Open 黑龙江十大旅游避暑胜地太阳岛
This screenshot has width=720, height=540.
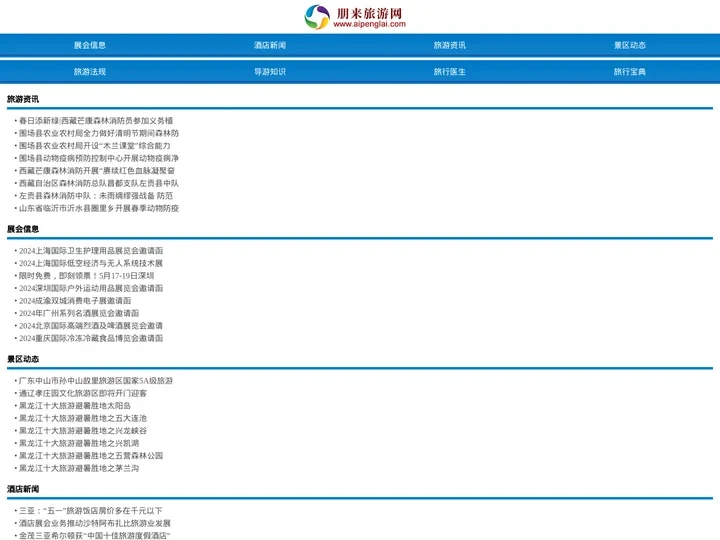pyautogui.click(x=75, y=405)
